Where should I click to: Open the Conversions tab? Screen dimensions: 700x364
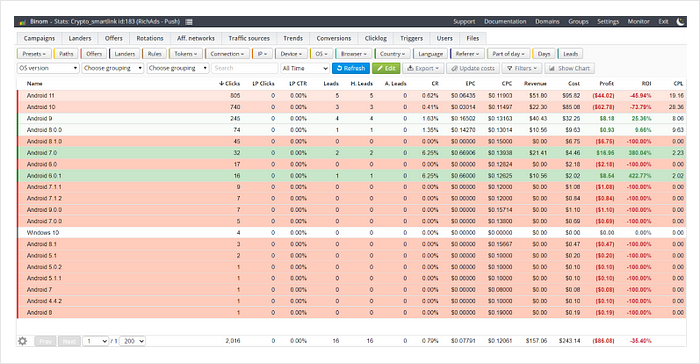333,38
